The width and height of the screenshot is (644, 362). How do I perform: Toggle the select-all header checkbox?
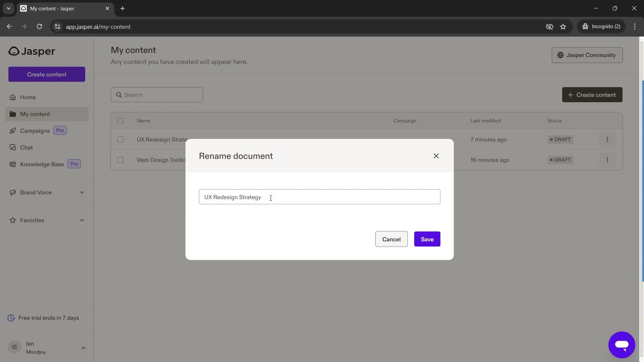120,121
